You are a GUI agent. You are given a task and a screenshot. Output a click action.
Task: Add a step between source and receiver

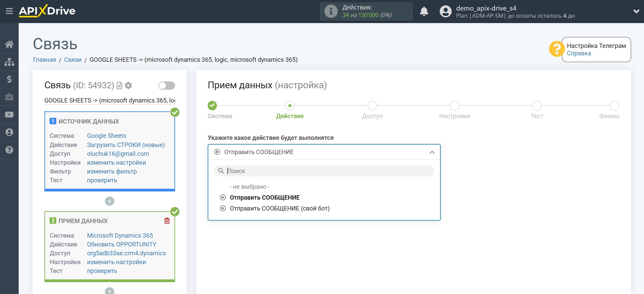click(x=110, y=201)
